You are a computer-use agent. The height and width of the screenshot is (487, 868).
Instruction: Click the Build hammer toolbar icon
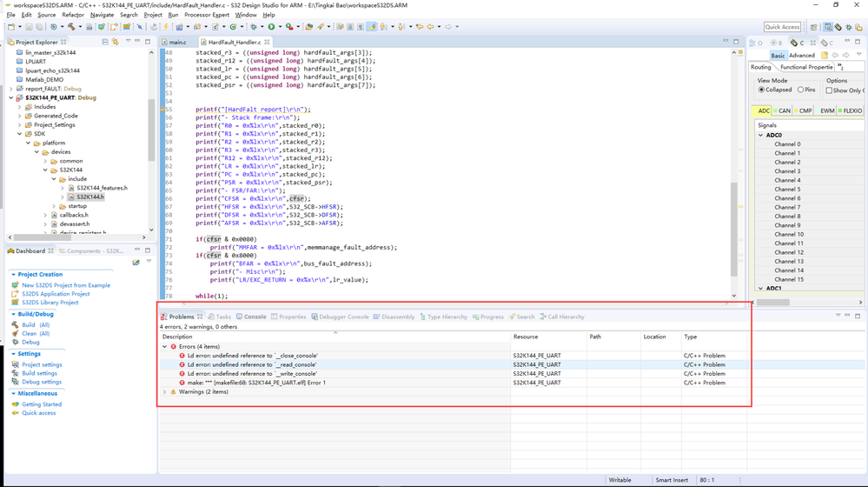(71, 27)
